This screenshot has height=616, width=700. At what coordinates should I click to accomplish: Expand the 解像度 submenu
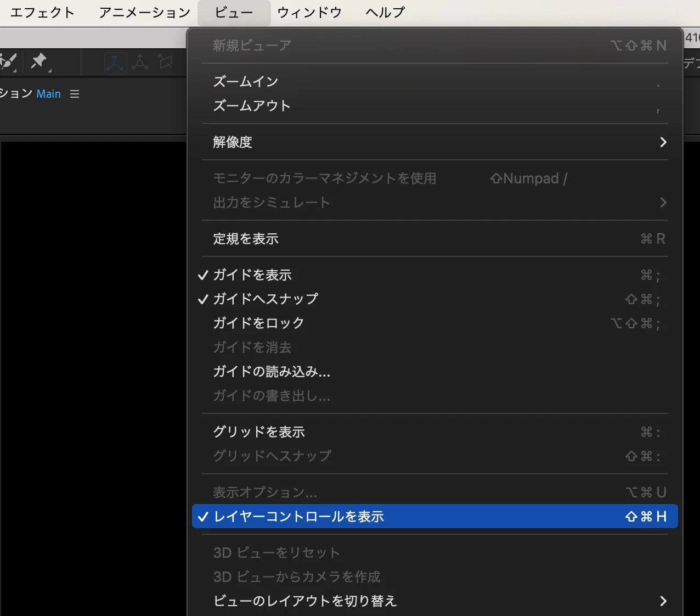(435, 142)
